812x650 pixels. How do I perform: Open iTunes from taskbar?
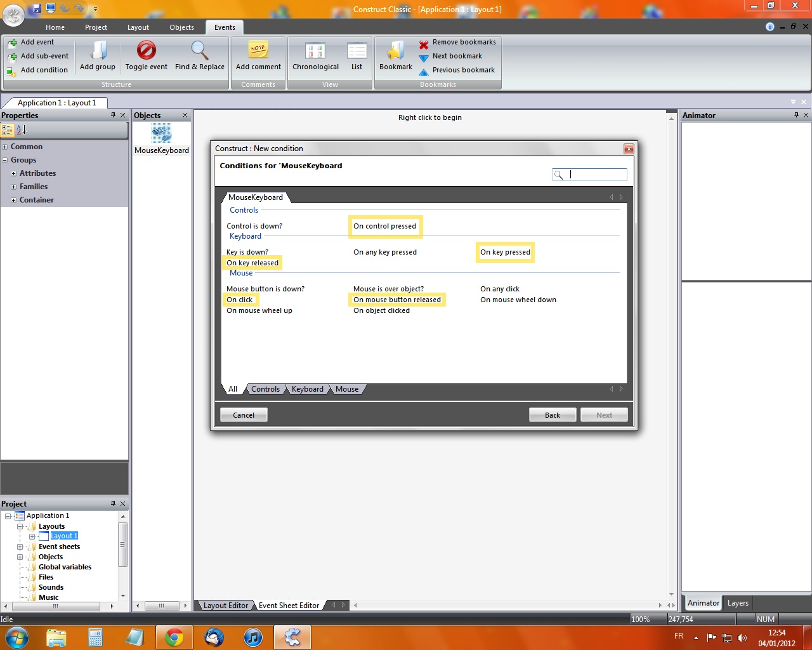click(253, 637)
